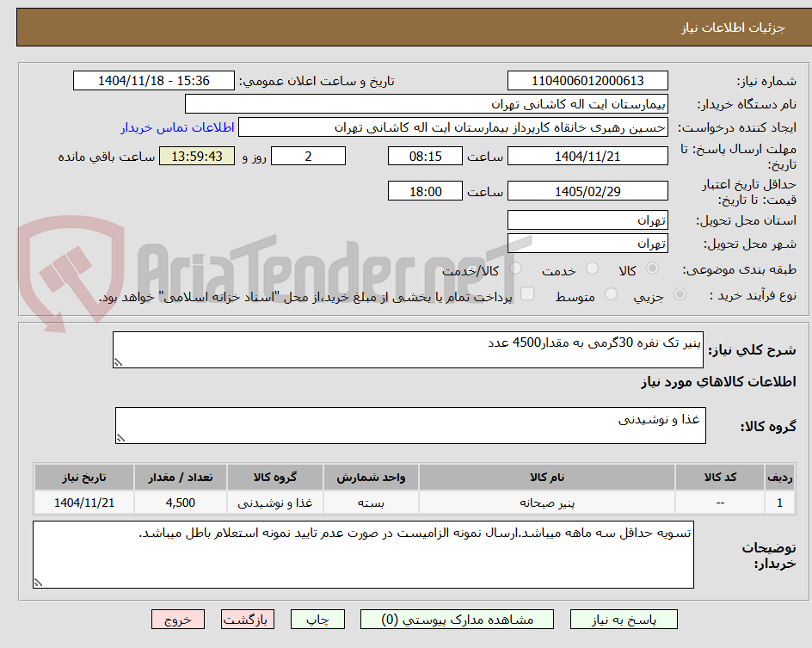Click the تعداد / مقدار column header
The width and height of the screenshot is (812, 648).
point(181,477)
